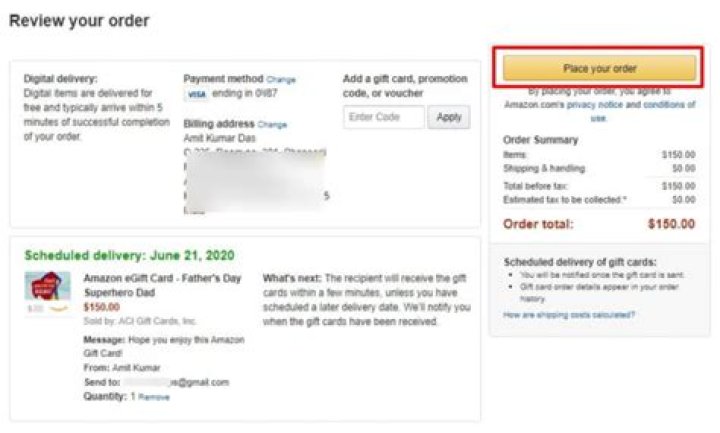Click the Order Summary heading
Image resolution: width=720 pixels, height=433 pixels.
541,140
